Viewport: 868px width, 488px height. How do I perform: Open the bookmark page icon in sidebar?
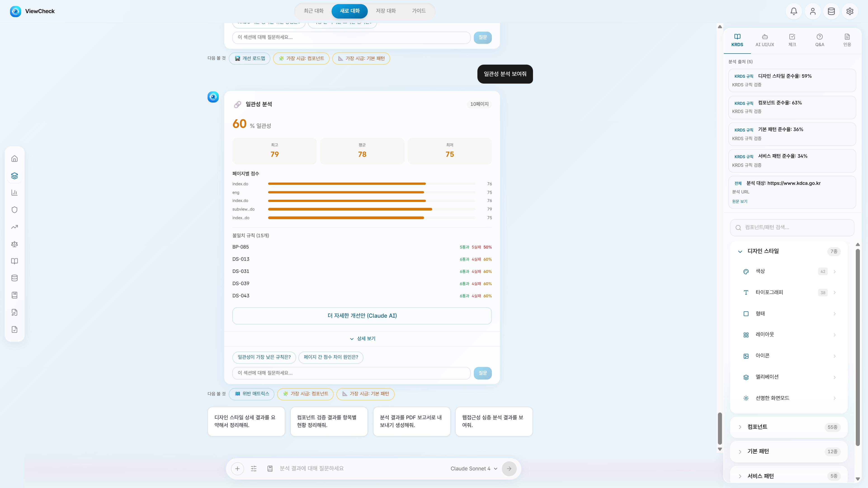coord(14,295)
